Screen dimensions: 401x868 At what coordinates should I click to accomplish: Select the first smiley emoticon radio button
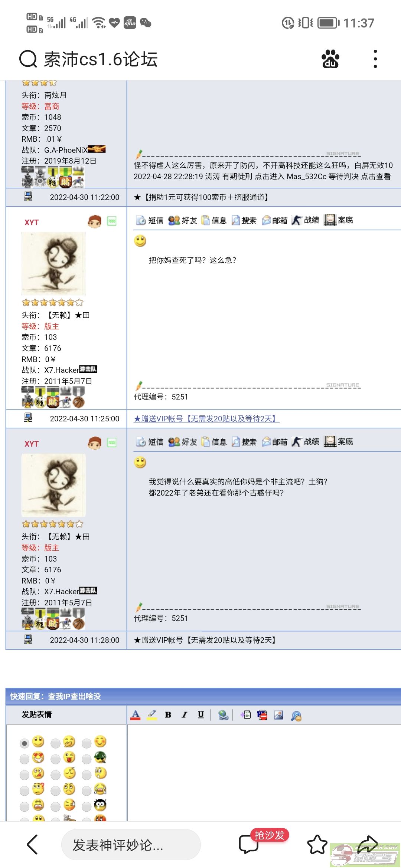[x=25, y=743]
